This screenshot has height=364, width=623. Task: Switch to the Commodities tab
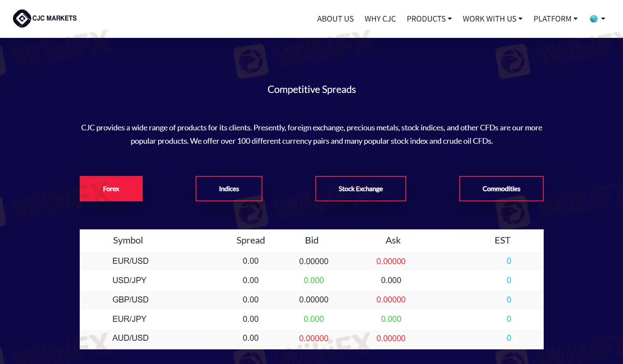pyautogui.click(x=502, y=188)
